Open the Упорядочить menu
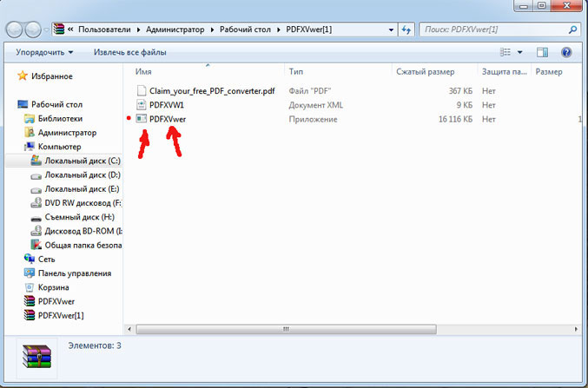588x388 pixels. [44, 52]
